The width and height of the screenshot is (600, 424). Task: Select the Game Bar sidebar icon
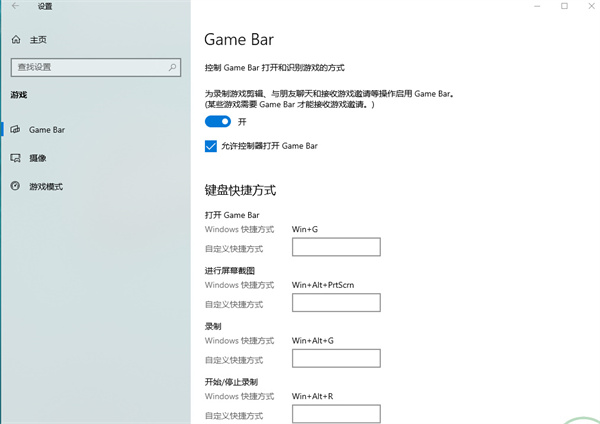click(x=15, y=129)
